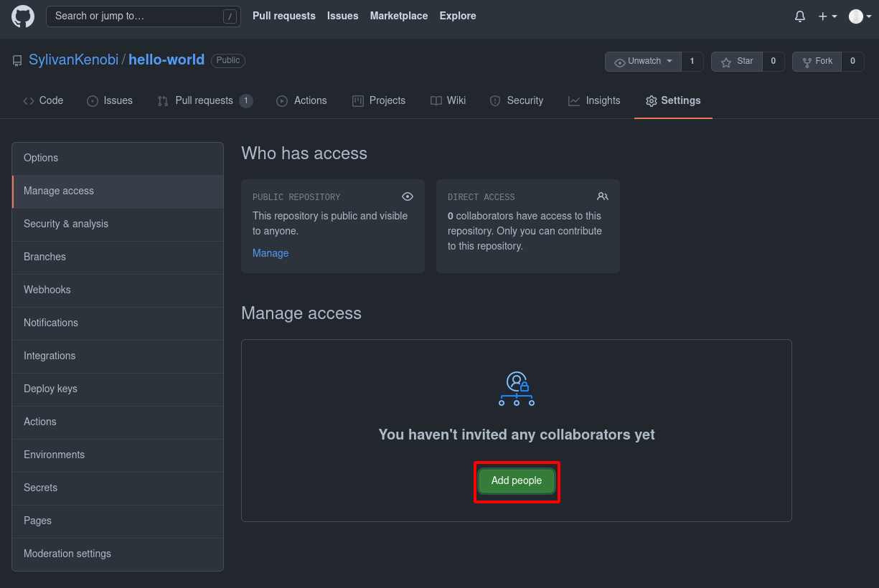The image size is (879, 588).
Task: Open Notifications settings in the sidebar
Action: 118,323
